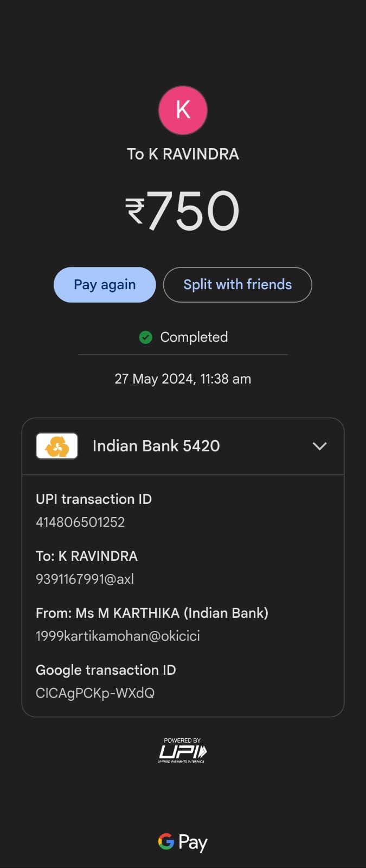Click the green Completed checkmark icon

[145, 337]
